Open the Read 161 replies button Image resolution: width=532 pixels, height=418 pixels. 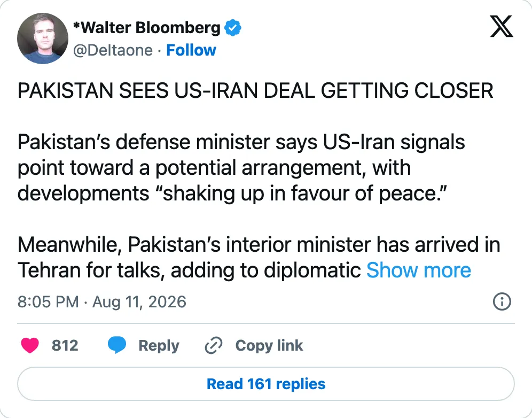(266, 384)
